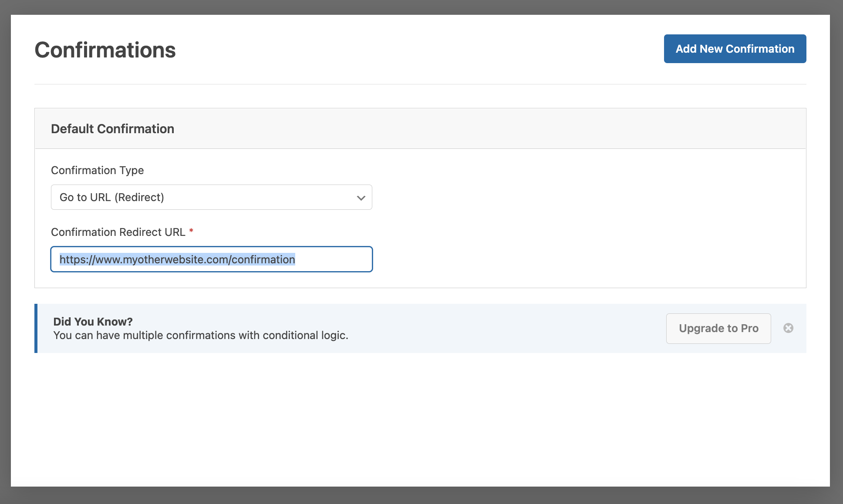Click the Confirmation Type label
This screenshot has width=843, height=504.
coord(97,170)
